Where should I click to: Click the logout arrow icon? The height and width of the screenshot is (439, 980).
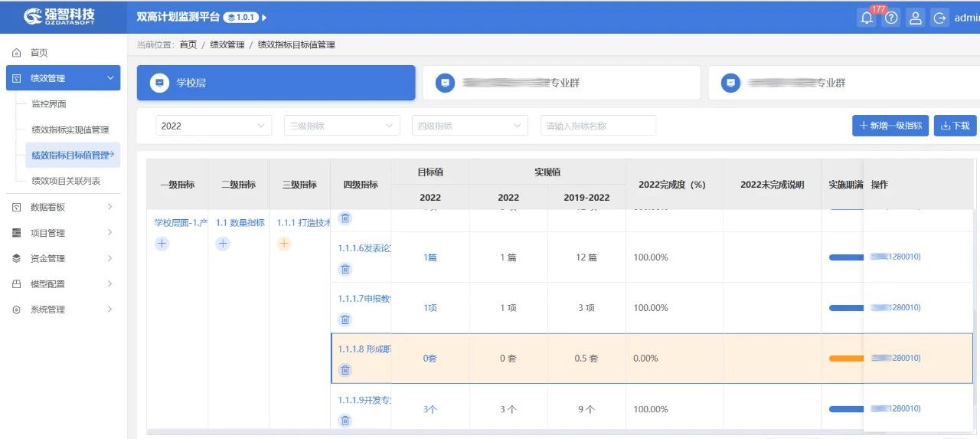point(939,18)
